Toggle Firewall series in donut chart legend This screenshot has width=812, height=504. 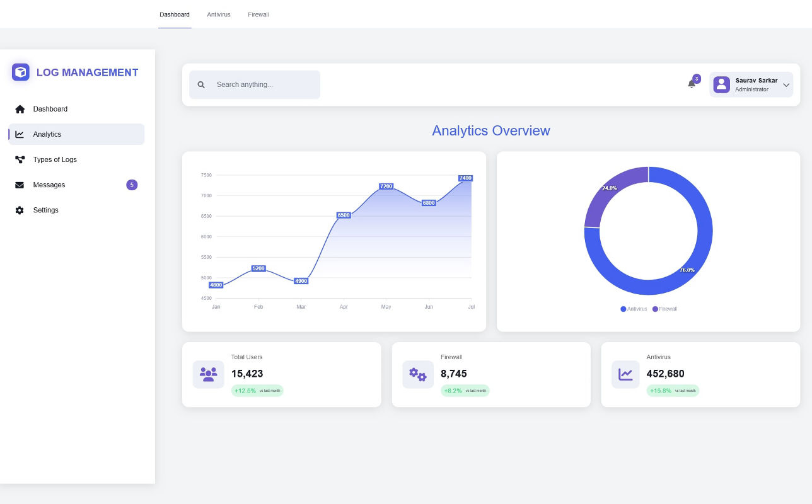pos(664,309)
